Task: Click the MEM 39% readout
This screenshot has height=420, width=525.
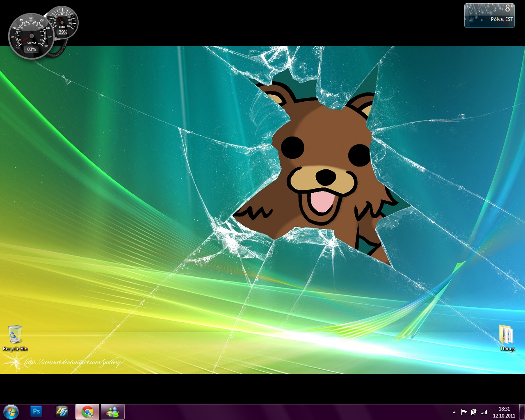Action: (63, 32)
